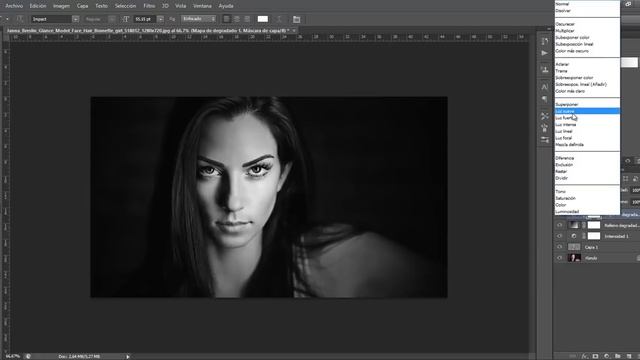Choose Disolver blend mode

(587, 11)
